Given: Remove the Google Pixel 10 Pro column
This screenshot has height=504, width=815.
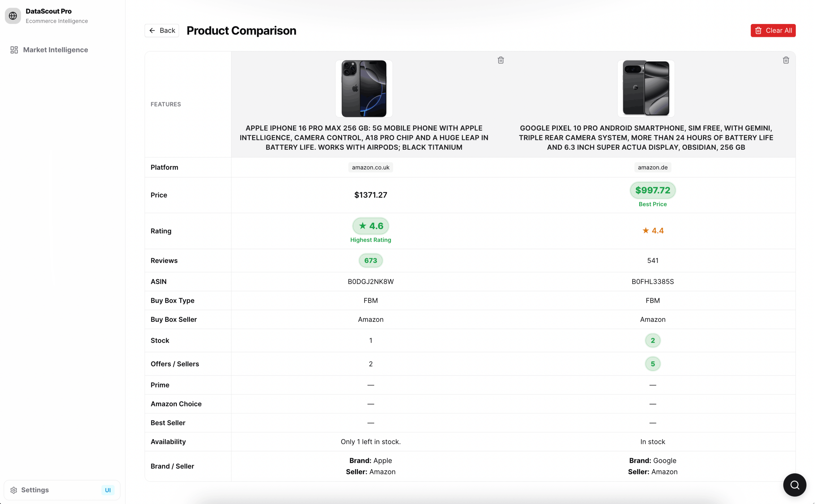Looking at the screenshot, I should click(x=786, y=60).
